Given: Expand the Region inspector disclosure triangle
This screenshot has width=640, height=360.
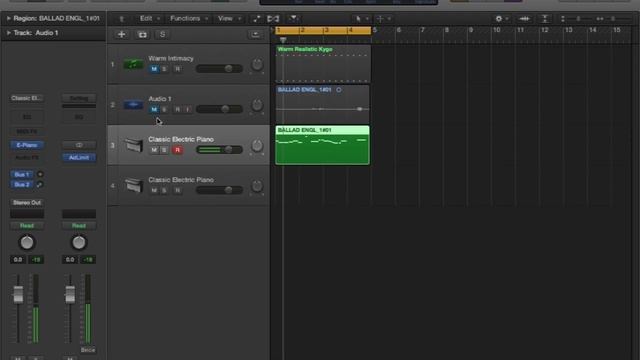Looking at the screenshot, I should pyautogui.click(x=8, y=18).
